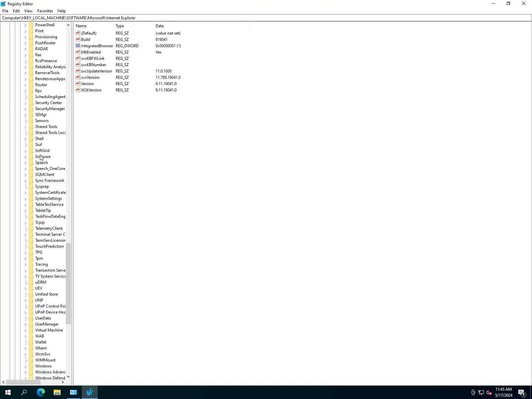Click the PowerShell folder icon
Screen dimensions: 532x399
(31, 25)
